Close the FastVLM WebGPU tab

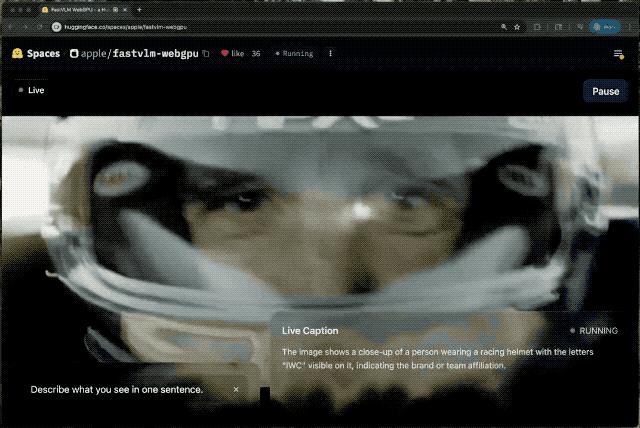pos(125,9)
